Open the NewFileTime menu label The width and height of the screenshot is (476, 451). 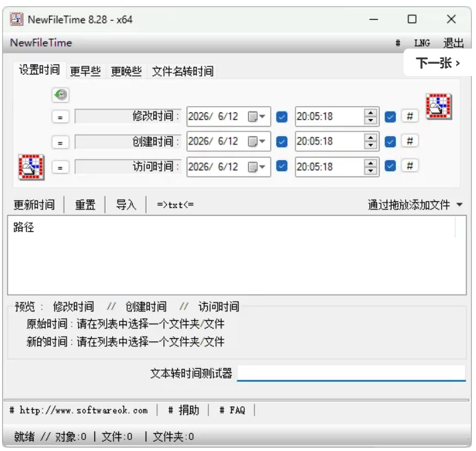[41, 43]
